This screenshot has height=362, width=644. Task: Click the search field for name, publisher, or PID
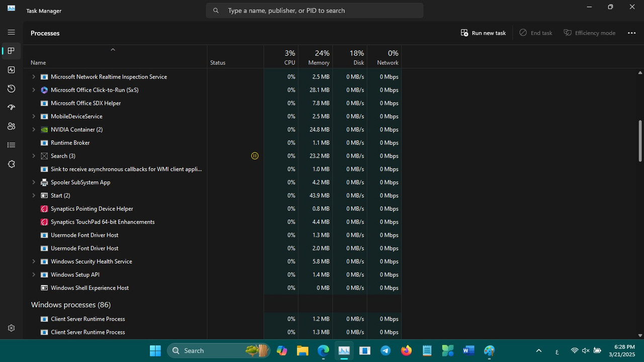tap(314, 11)
